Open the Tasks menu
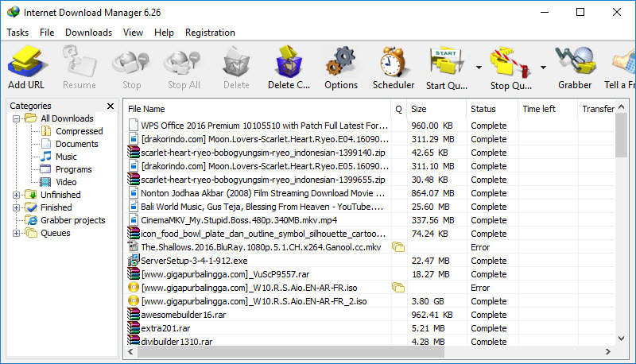The height and width of the screenshot is (364, 636). tap(17, 33)
